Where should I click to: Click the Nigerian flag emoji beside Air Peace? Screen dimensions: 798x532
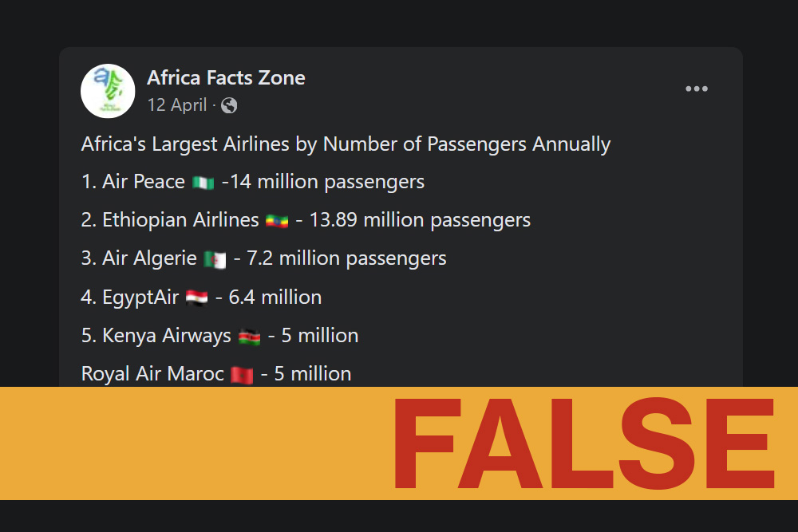pos(203,181)
